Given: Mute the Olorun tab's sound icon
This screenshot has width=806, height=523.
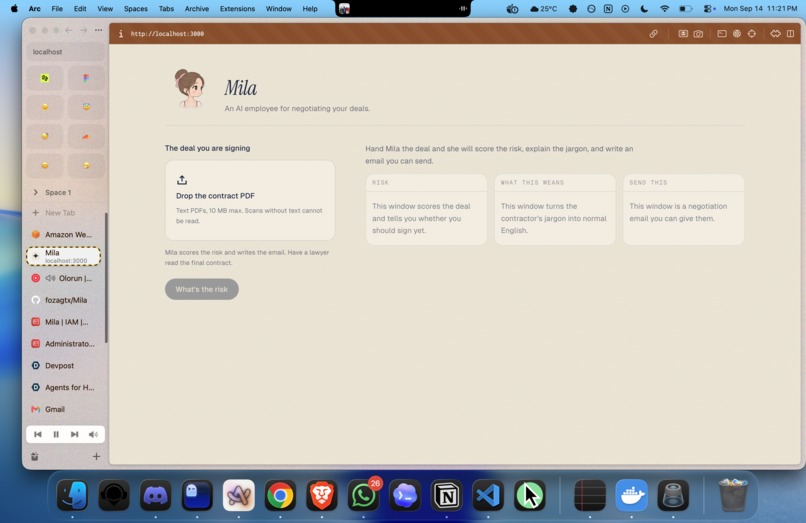Looking at the screenshot, I should 50,278.
